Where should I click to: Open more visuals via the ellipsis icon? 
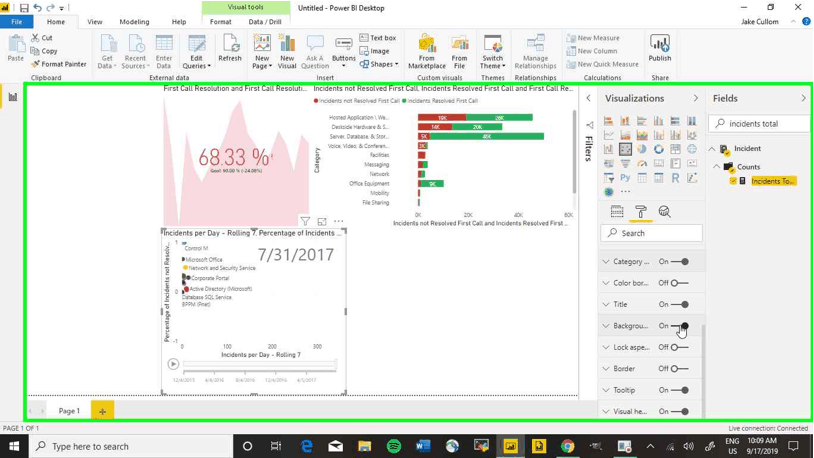coord(625,192)
